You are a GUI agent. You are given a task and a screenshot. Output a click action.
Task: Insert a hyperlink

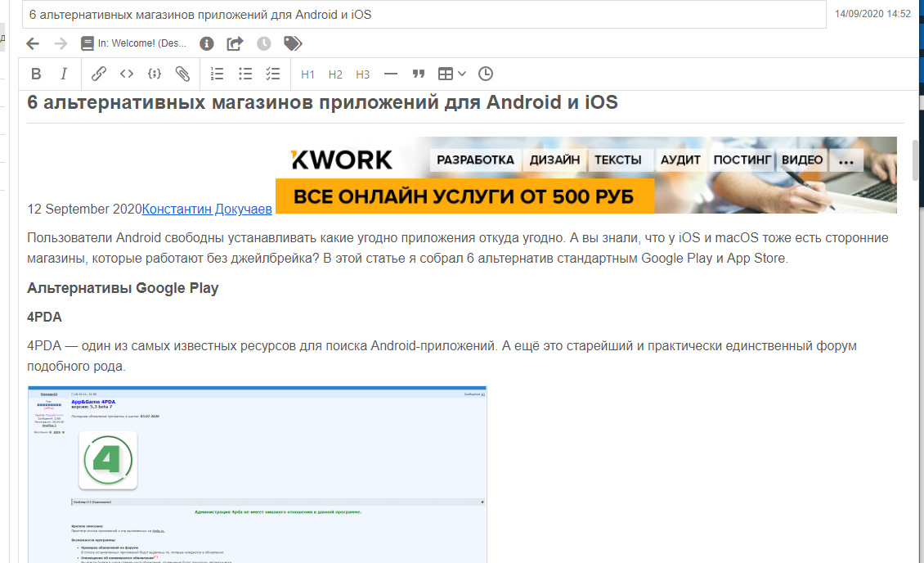pyautogui.click(x=98, y=74)
